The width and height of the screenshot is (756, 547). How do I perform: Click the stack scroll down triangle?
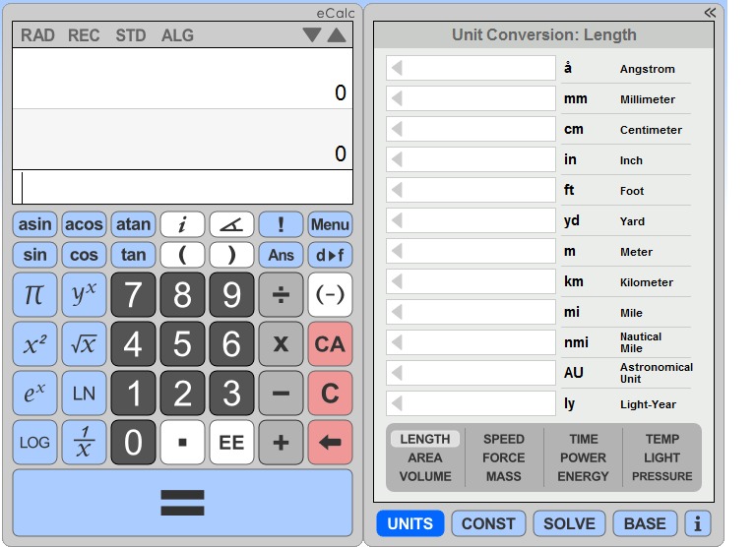tap(312, 35)
